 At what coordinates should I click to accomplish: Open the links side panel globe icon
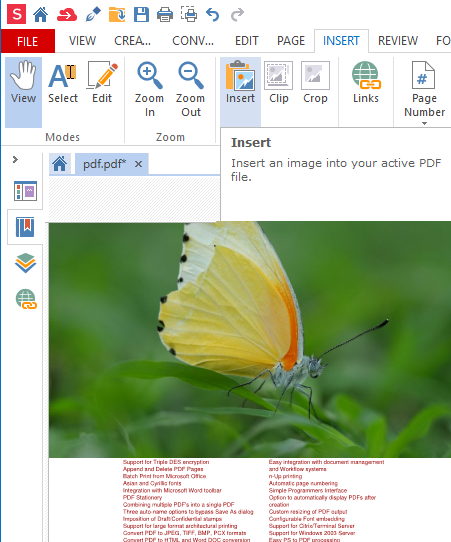coord(26,299)
